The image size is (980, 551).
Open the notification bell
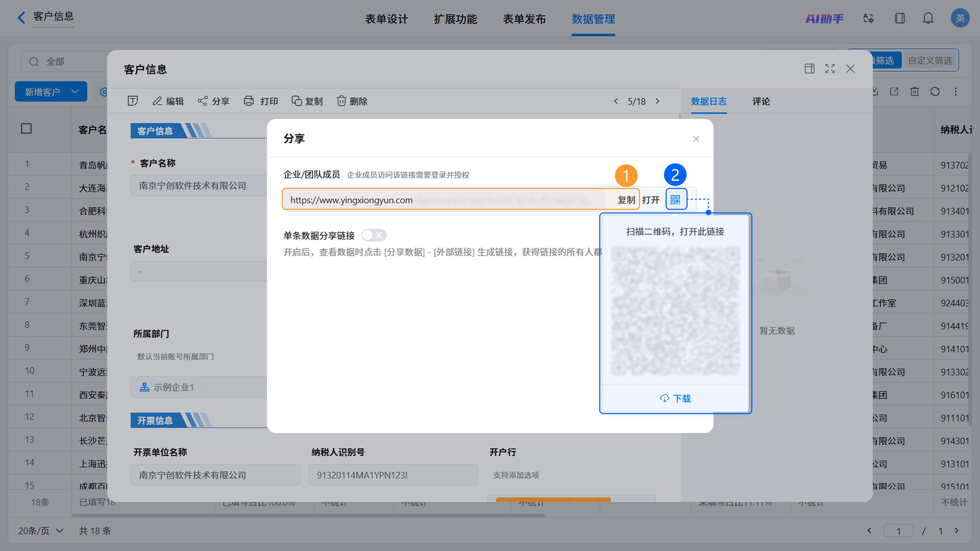928,18
